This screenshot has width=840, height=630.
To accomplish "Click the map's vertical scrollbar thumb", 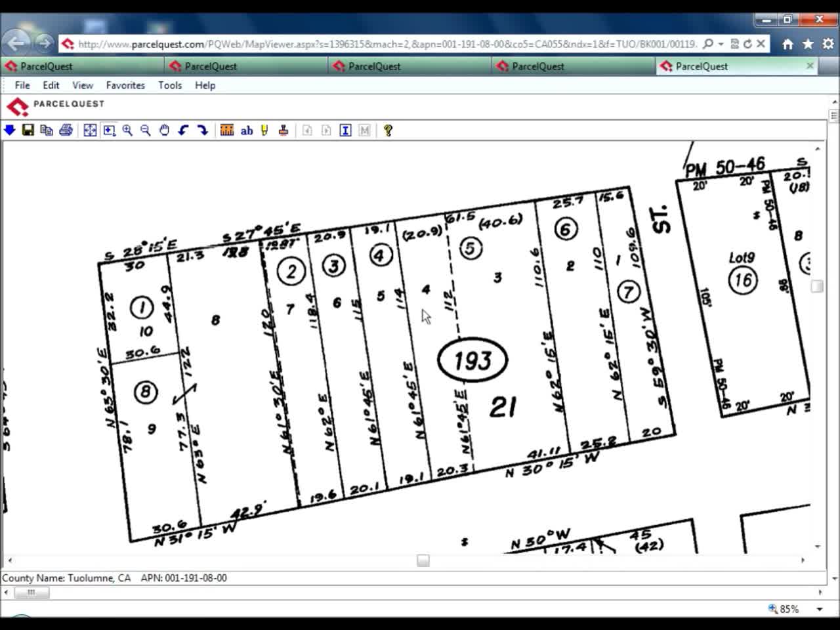I will (817, 286).
